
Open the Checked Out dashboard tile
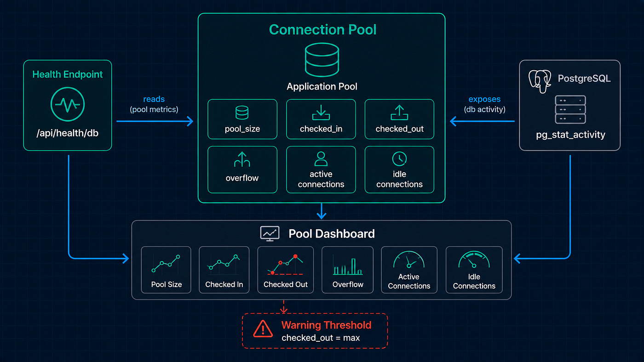coord(286,270)
